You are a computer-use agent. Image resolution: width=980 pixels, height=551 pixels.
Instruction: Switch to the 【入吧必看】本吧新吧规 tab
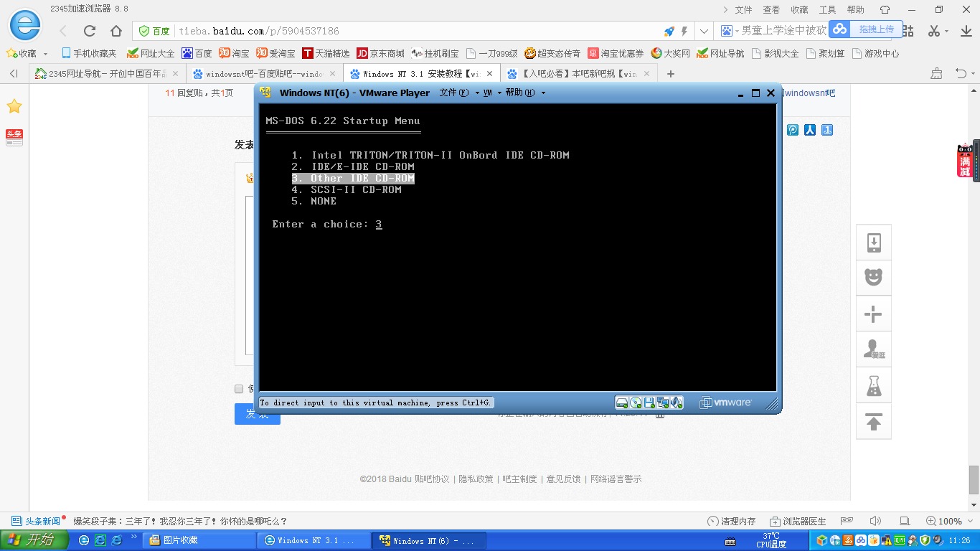tap(578, 74)
